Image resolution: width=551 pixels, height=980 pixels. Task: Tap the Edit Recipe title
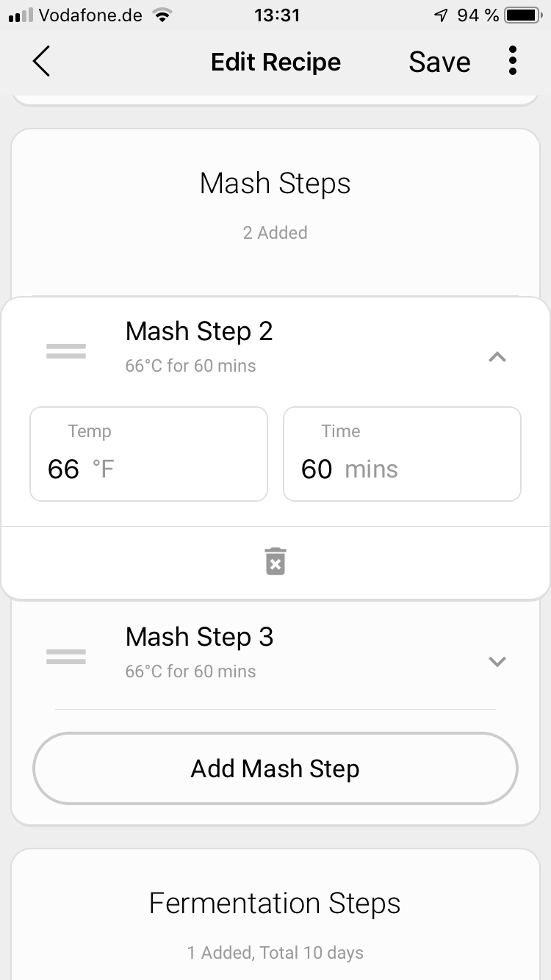pyautogui.click(x=275, y=62)
